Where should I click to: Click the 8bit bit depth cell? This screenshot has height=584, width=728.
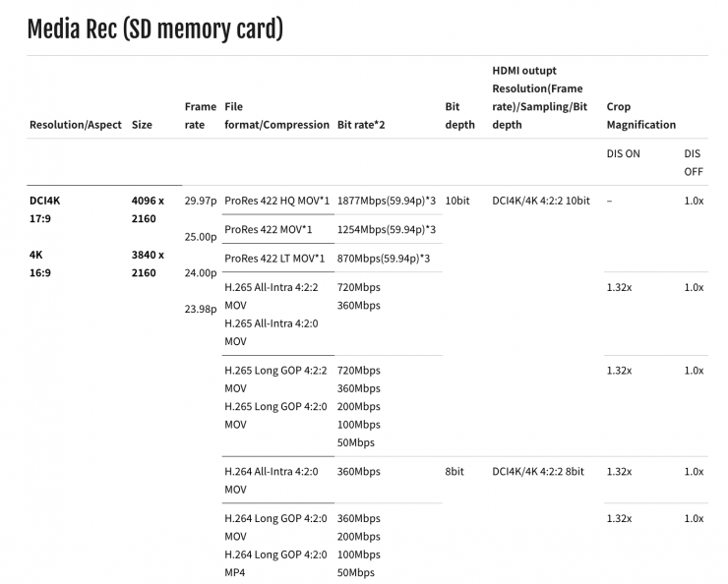point(454,472)
